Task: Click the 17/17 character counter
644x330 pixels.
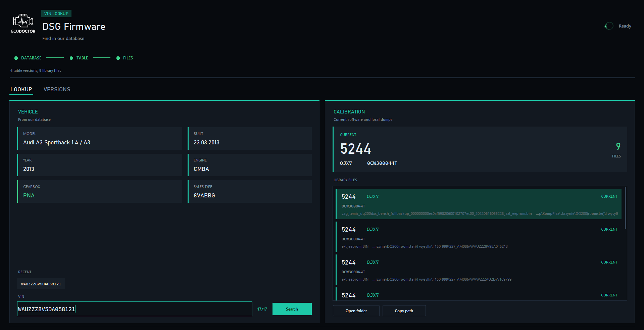Action: pyautogui.click(x=262, y=309)
